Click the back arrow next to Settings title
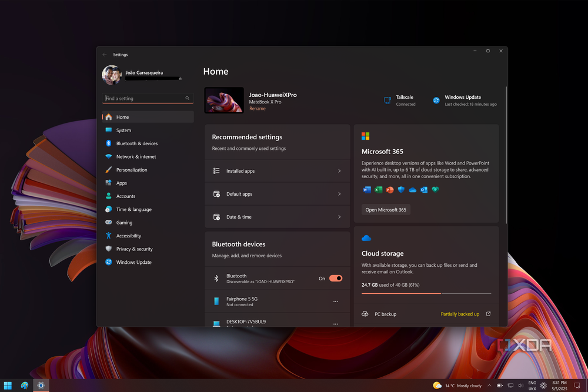588x392 pixels. pyautogui.click(x=105, y=54)
